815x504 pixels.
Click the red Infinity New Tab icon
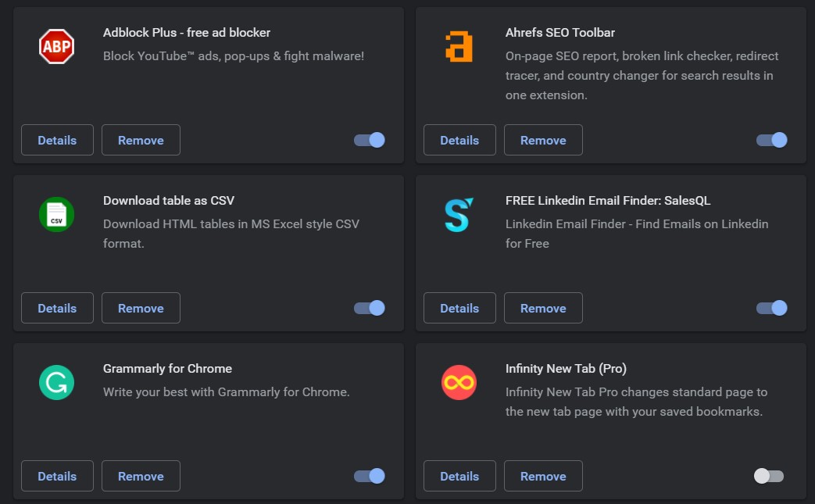coord(459,382)
